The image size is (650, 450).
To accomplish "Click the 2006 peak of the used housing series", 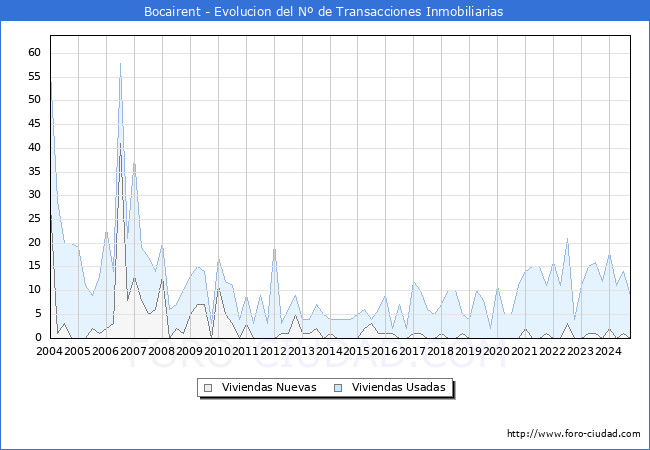I will (120, 63).
